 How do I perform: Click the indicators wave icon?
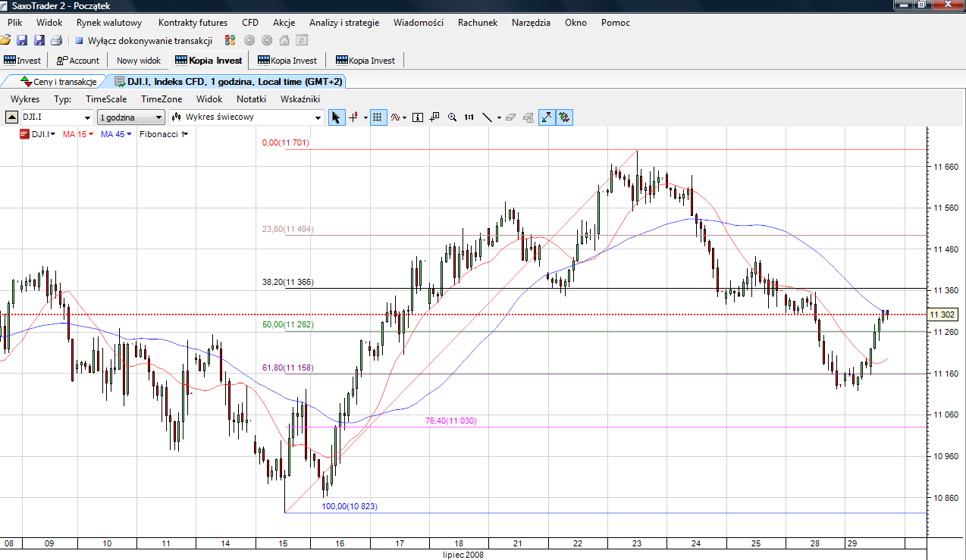(x=396, y=117)
